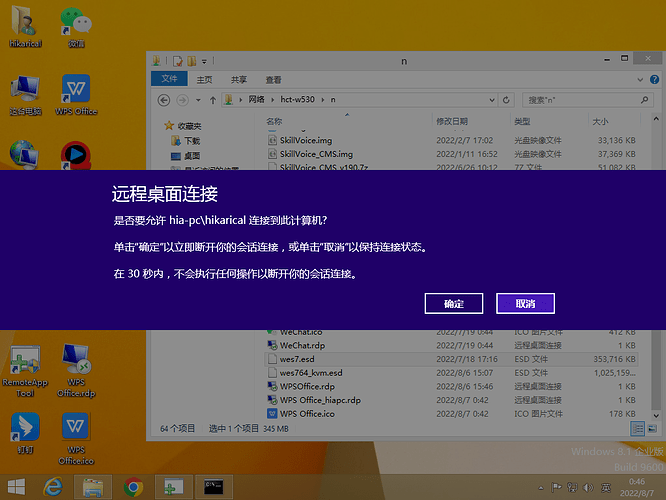Viewport: 666px width, 500px height.
Task: Open the WeChat (微信) desktop icon
Action: click(76, 27)
